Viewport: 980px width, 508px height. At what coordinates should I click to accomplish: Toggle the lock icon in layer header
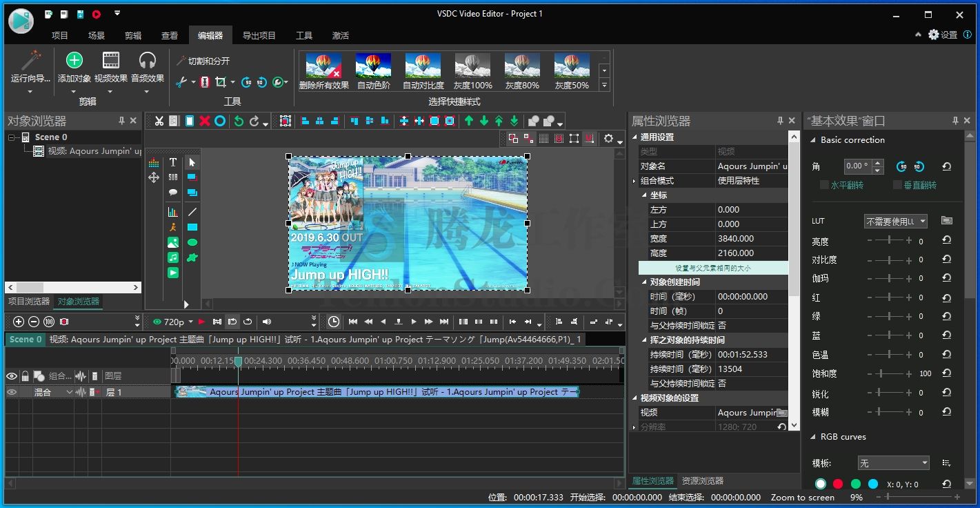(26, 376)
